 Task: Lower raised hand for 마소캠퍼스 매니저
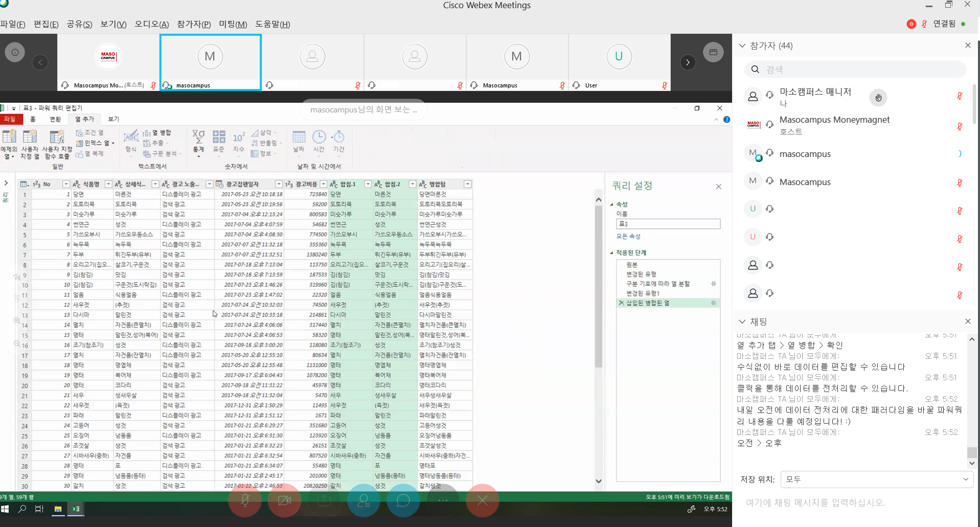click(x=878, y=98)
